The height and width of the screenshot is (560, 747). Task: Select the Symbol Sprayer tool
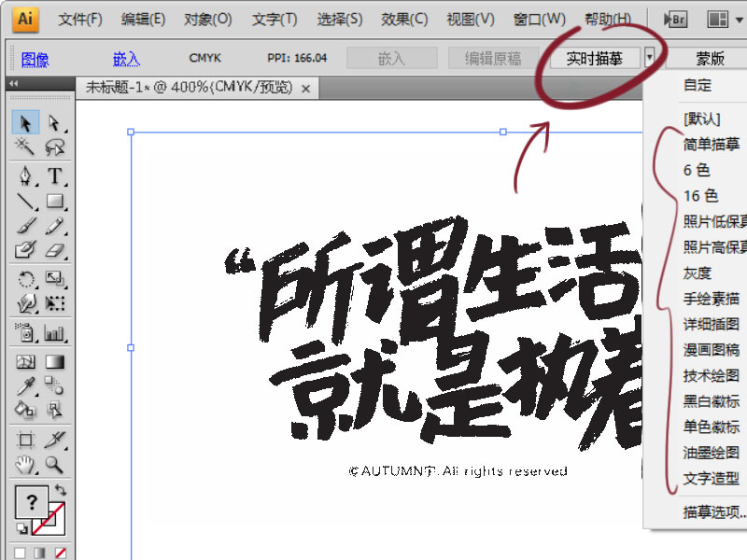[25, 332]
